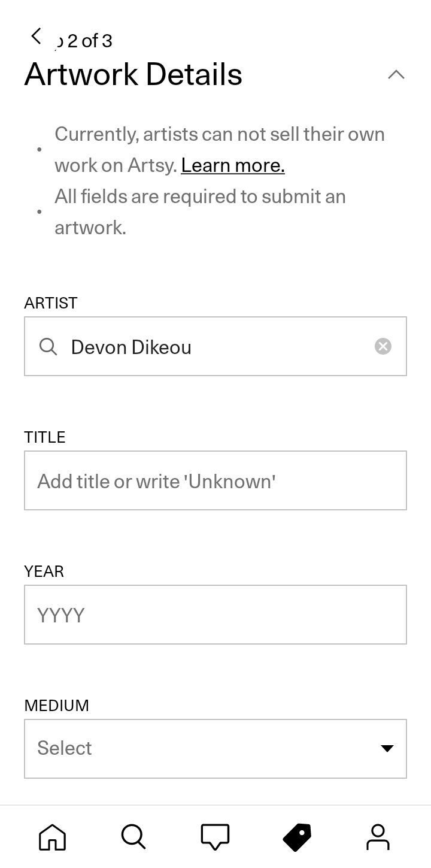Go to the Home tab
The image size is (431, 868).
click(52, 837)
